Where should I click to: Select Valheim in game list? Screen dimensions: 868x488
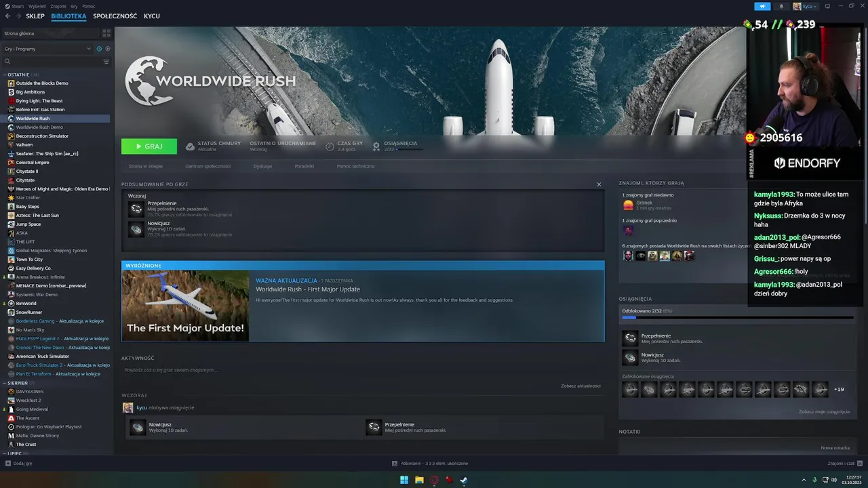[24, 144]
